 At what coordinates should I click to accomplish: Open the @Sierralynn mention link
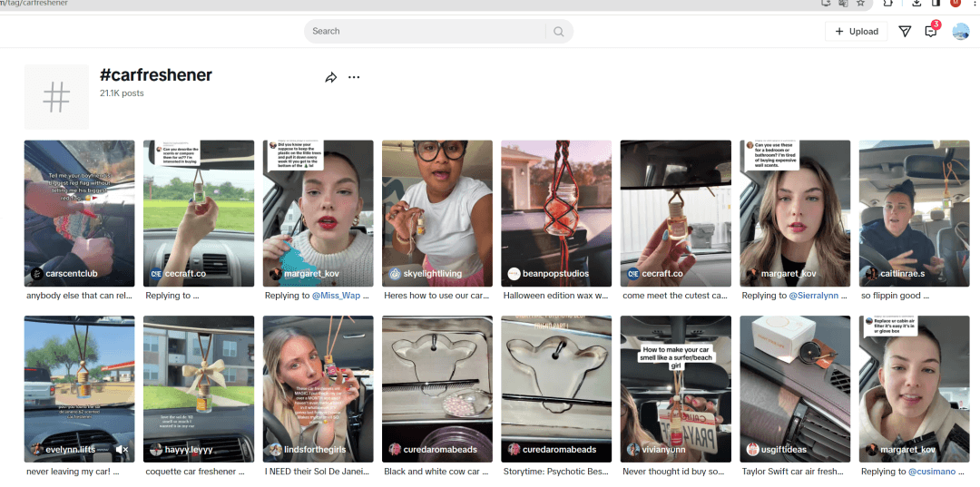pos(811,296)
